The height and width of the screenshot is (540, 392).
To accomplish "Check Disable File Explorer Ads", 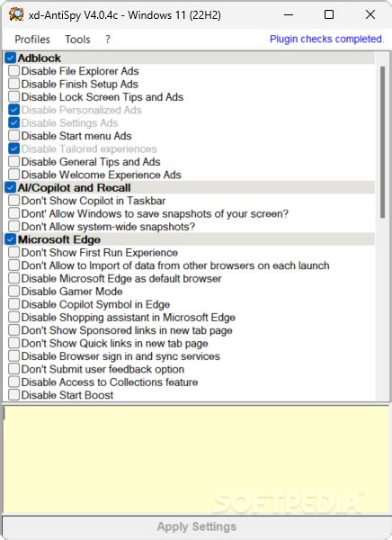I will (x=13, y=71).
